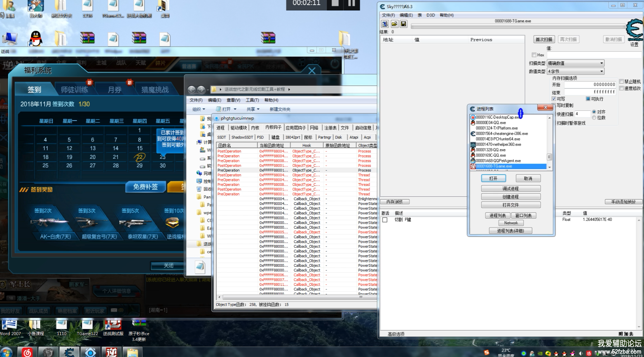Image resolution: width=644 pixels, height=357 pixels.
Task: Expand the 组织 dropdown in Explorer toolbar
Action: click(199, 109)
